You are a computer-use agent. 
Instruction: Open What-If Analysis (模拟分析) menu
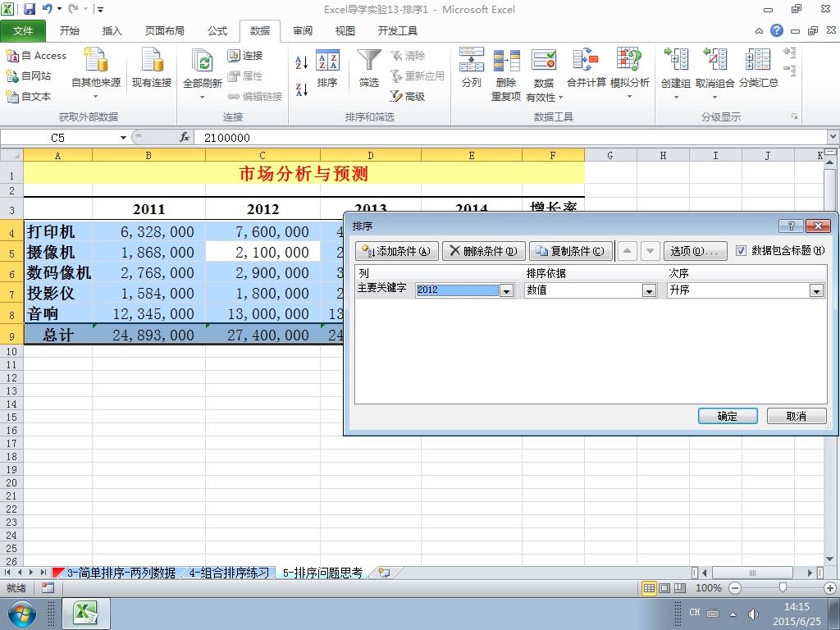(629, 73)
